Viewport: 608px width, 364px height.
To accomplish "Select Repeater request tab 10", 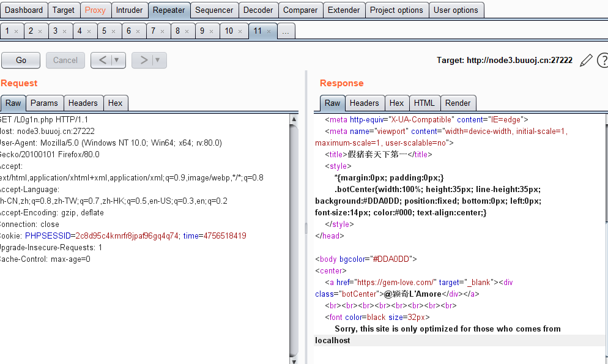I will (229, 31).
